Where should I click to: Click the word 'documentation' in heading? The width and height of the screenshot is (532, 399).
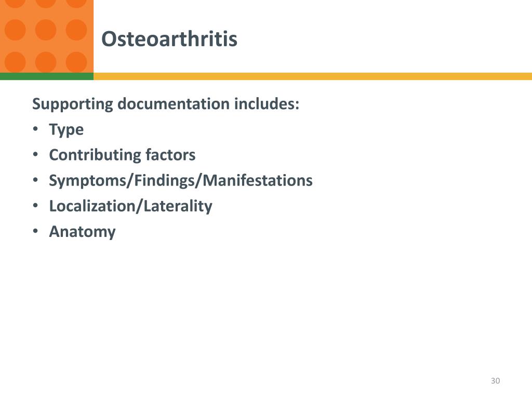[174, 103]
